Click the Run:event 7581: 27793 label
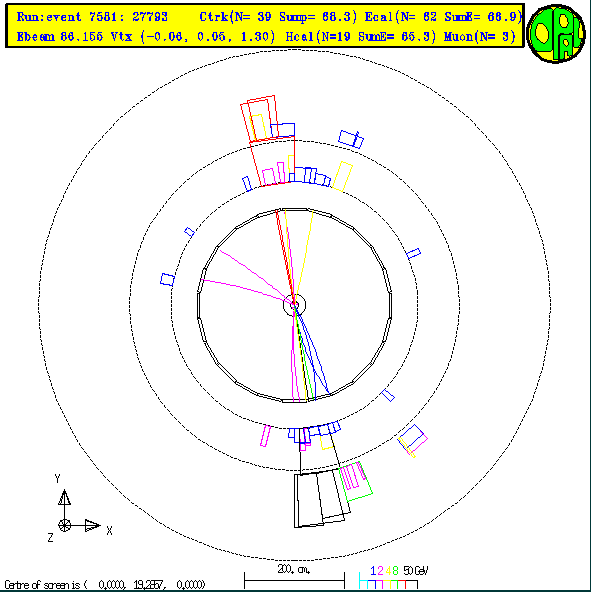Screen dimensions: 591x592 click(92, 17)
